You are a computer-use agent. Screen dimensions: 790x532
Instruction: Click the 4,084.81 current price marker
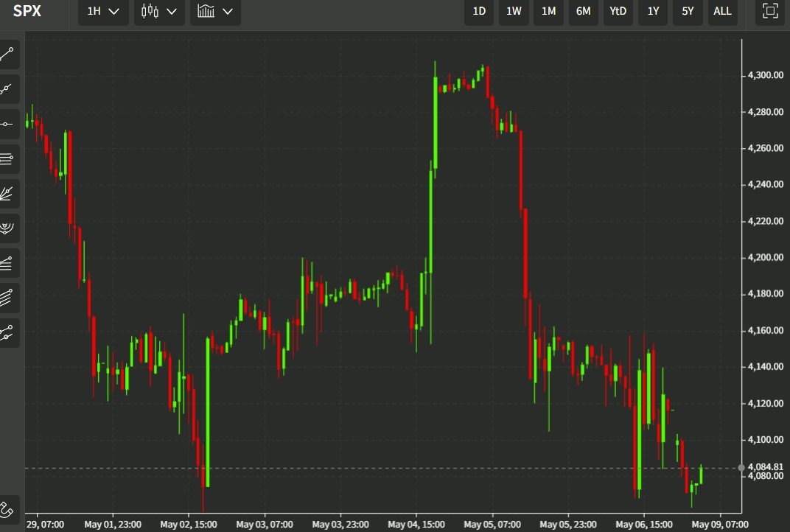763,466
